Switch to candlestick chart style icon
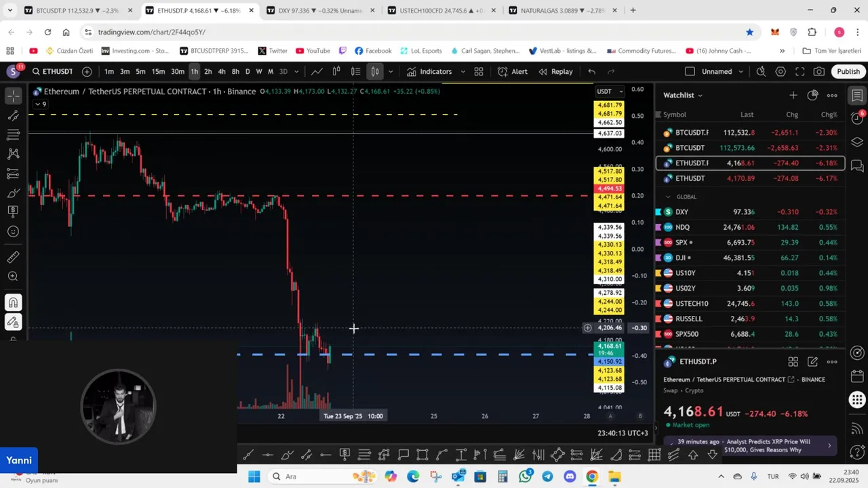 [x=336, y=71]
